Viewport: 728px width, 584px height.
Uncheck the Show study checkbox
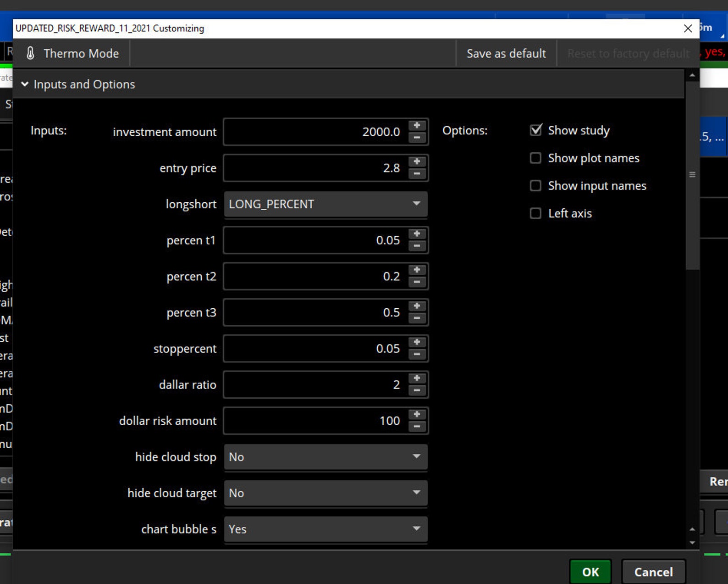(x=535, y=130)
